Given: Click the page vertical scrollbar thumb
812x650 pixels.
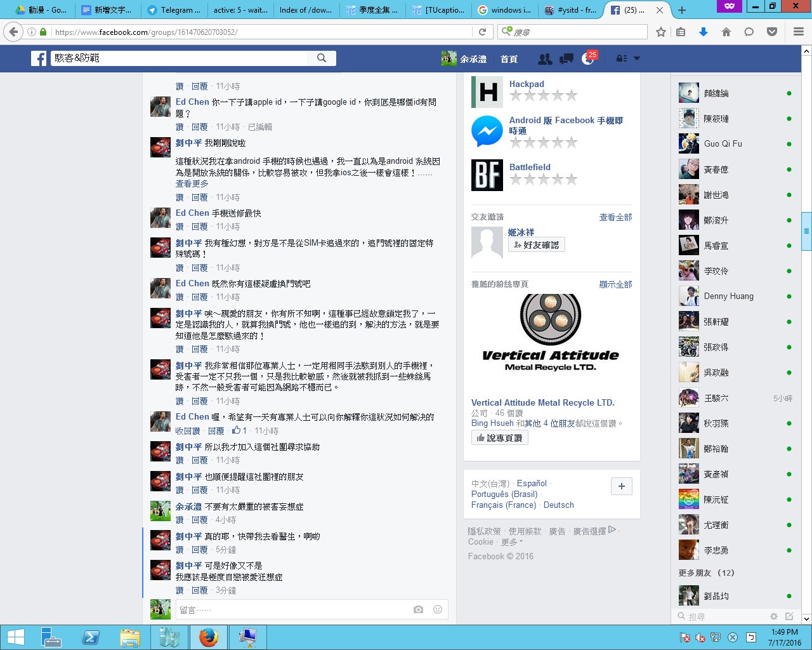Looking at the screenshot, I should pyautogui.click(x=807, y=232).
